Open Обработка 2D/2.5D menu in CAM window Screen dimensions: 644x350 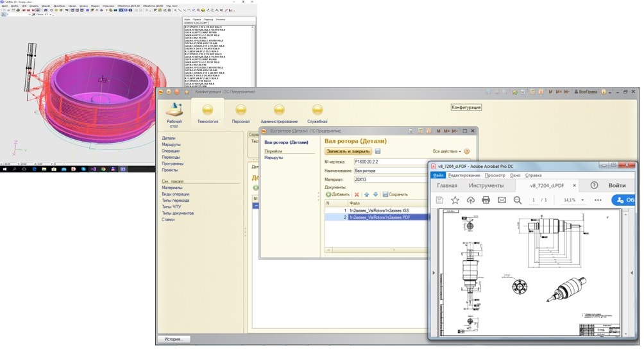(x=129, y=6)
